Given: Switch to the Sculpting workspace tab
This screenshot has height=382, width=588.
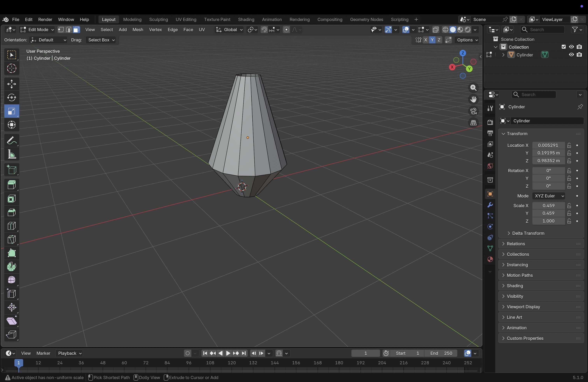Looking at the screenshot, I should [x=158, y=19].
